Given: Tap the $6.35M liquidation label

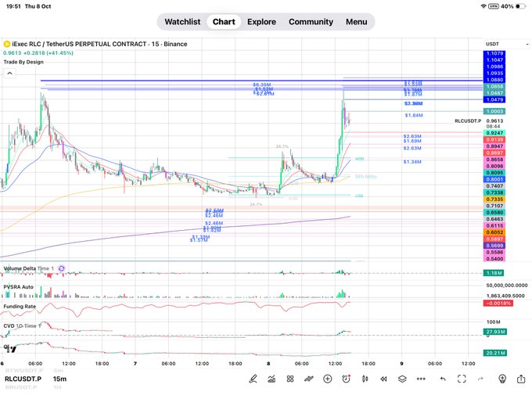Looking at the screenshot, I should point(262,84).
